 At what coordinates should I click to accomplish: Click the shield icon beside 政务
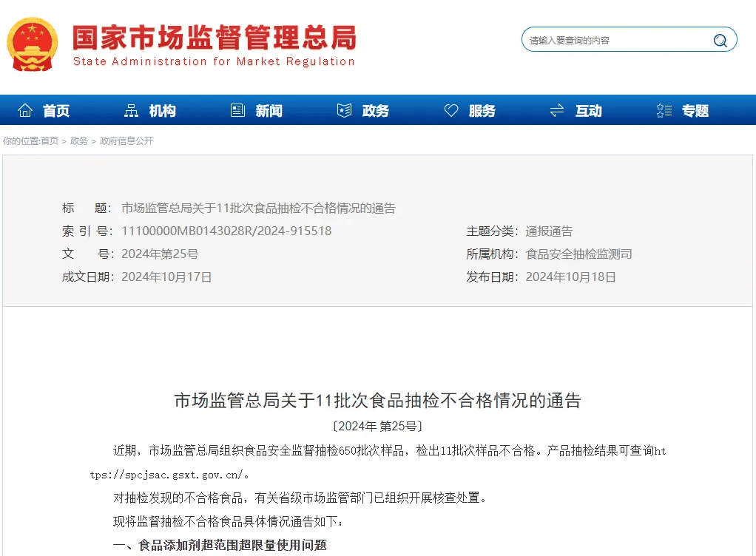[x=344, y=110]
